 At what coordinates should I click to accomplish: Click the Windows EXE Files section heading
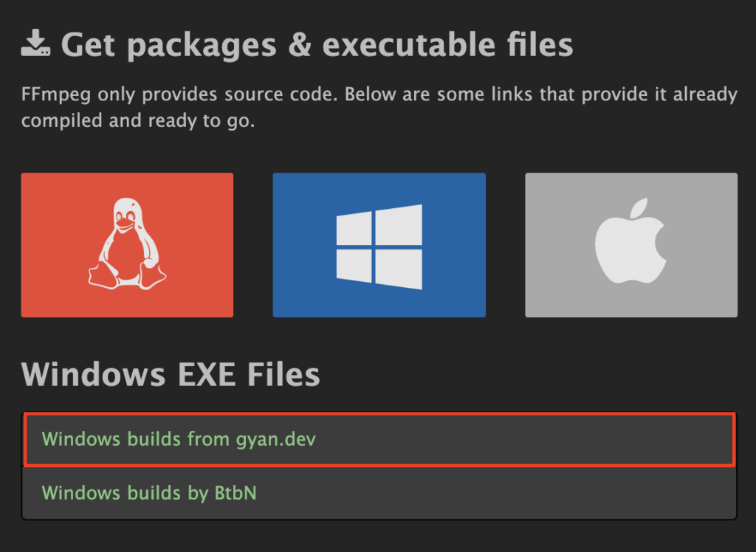171,374
